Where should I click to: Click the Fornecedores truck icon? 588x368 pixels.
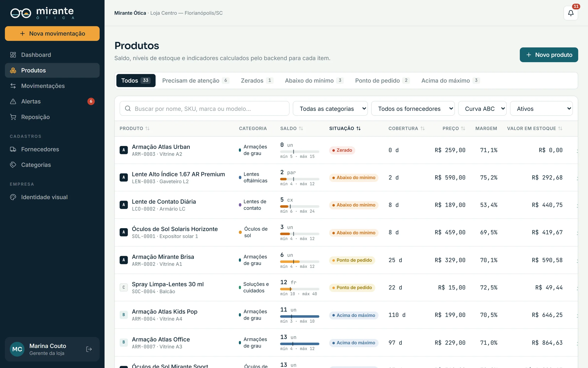(13, 149)
